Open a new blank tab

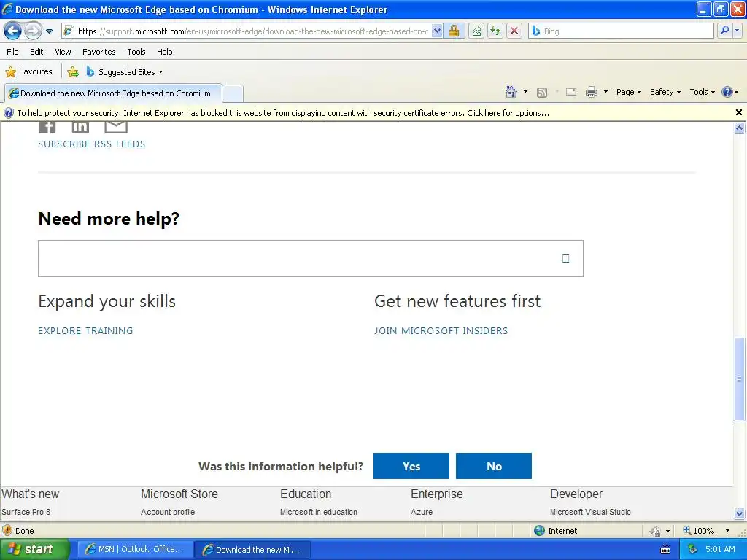pos(233,93)
